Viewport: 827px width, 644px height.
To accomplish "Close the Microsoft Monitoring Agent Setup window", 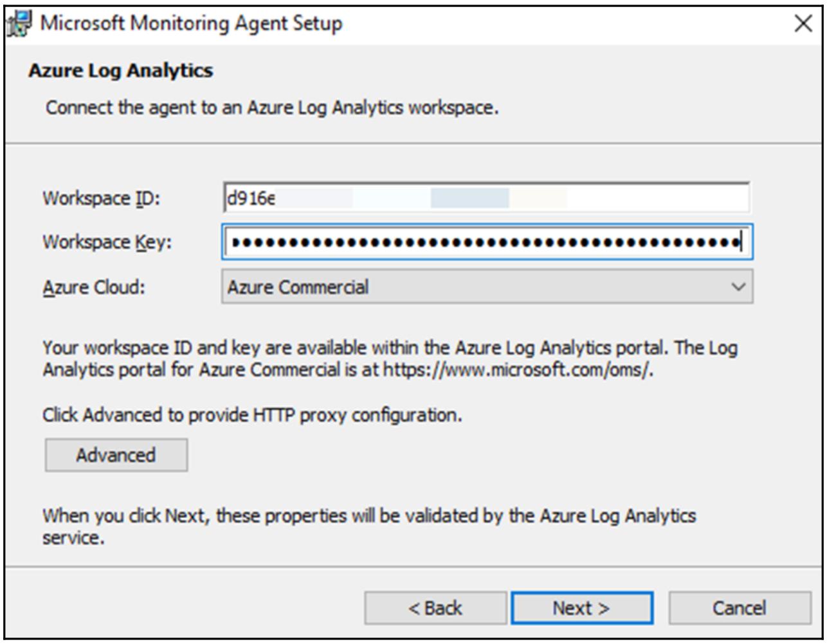I will [x=803, y=24].
